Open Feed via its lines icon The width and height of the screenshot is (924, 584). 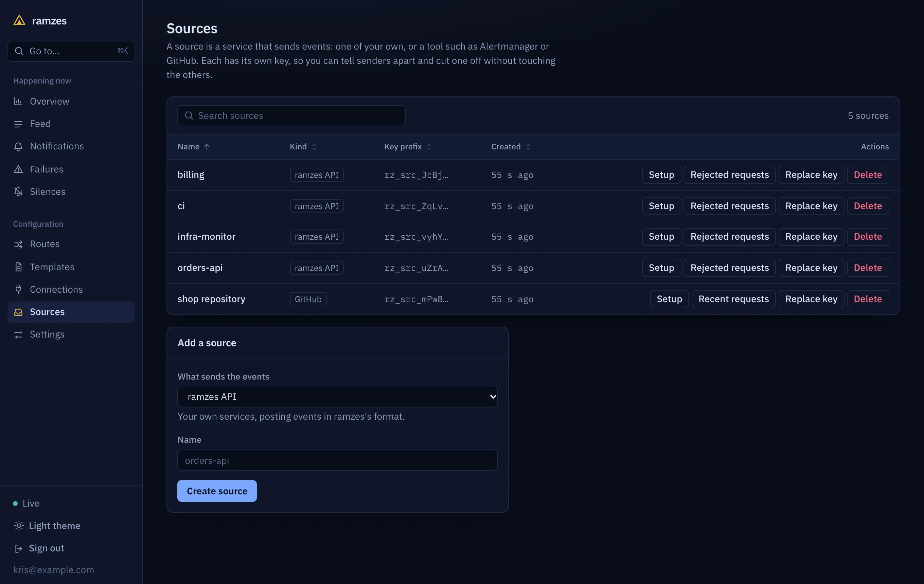[18, 124]
